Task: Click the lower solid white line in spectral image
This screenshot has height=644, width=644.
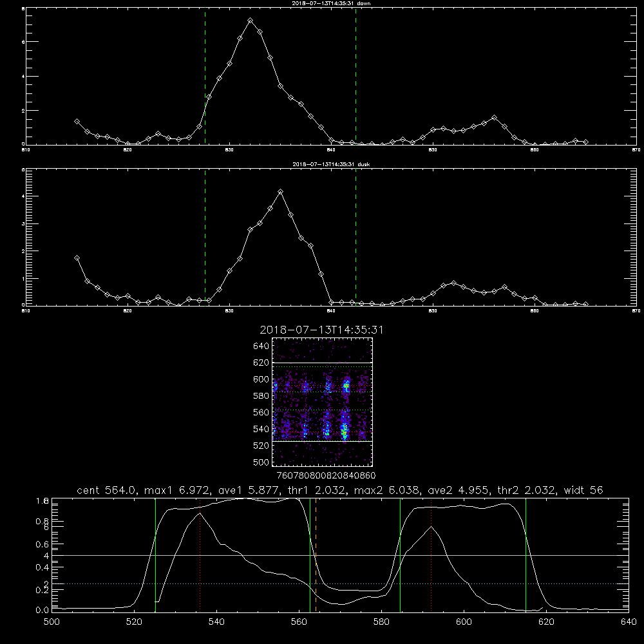Action: [322, 441]
